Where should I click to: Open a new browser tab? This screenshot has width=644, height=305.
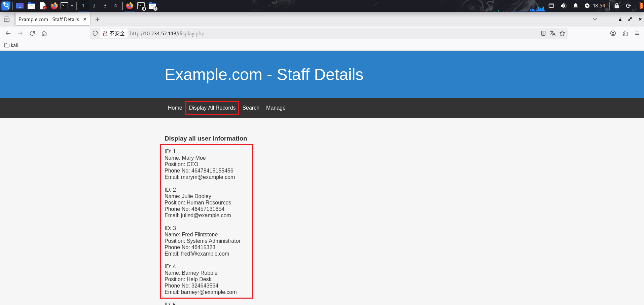coord(98,20)
